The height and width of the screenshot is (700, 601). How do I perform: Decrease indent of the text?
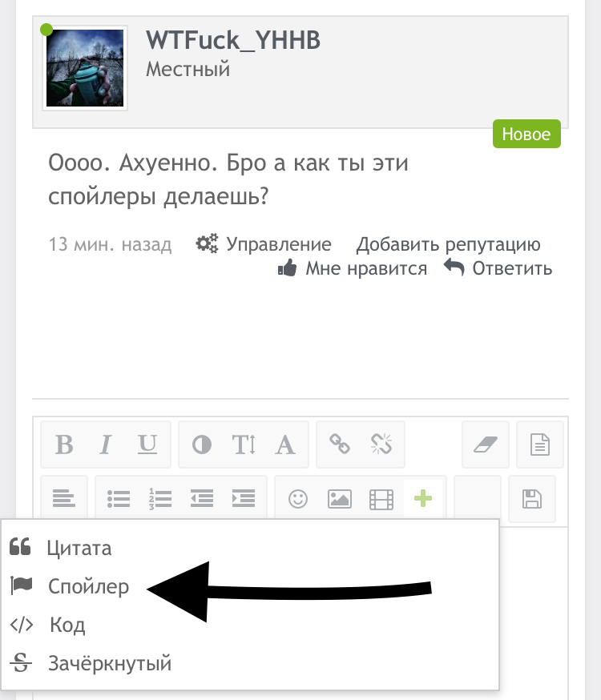point(202,499)
